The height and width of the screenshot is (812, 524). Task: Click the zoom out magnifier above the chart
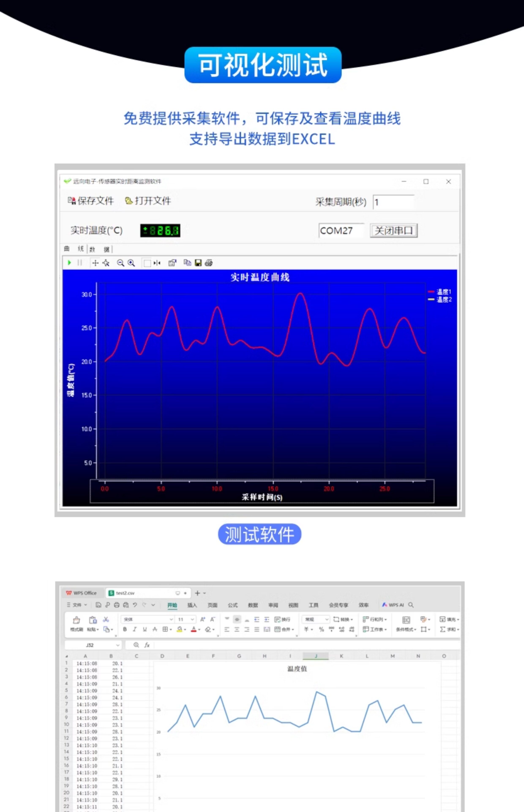pos(120,263)
